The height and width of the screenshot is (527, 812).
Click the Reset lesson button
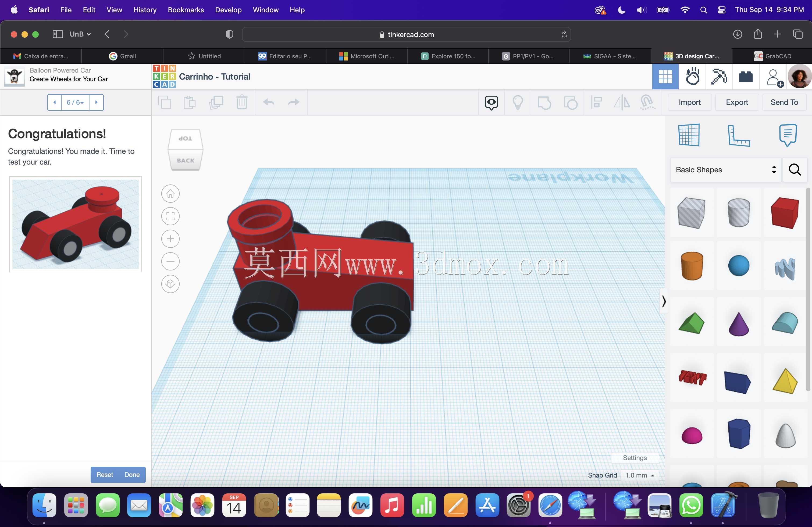tap(105, 475)
